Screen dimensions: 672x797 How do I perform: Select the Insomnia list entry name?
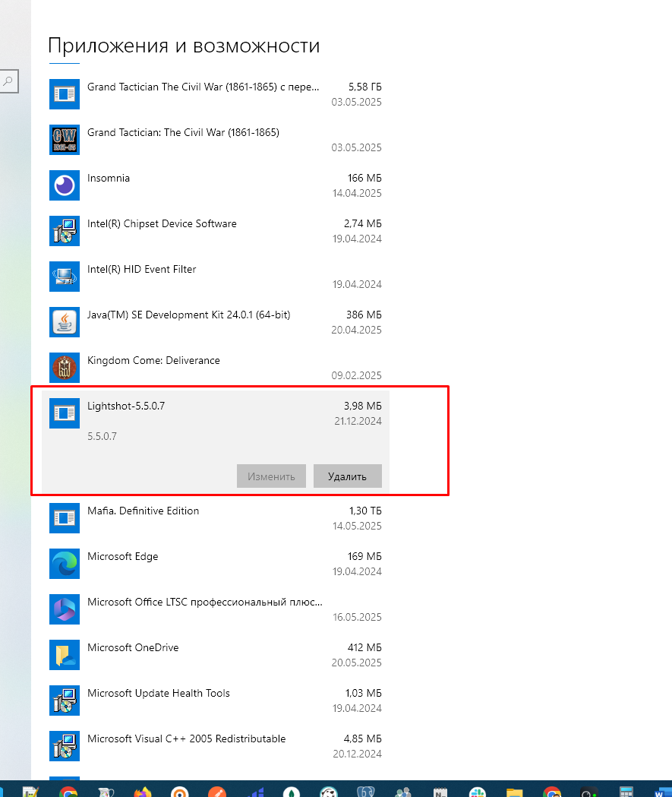pos(108,178)
